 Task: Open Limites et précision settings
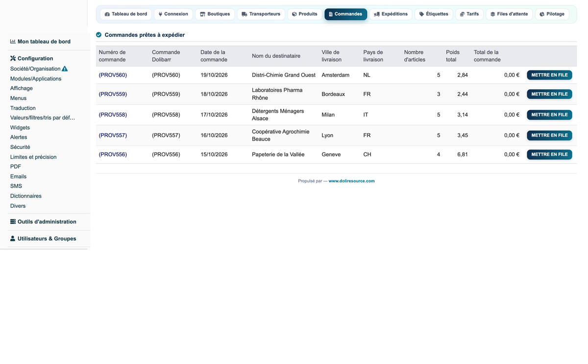pos(33,157)
